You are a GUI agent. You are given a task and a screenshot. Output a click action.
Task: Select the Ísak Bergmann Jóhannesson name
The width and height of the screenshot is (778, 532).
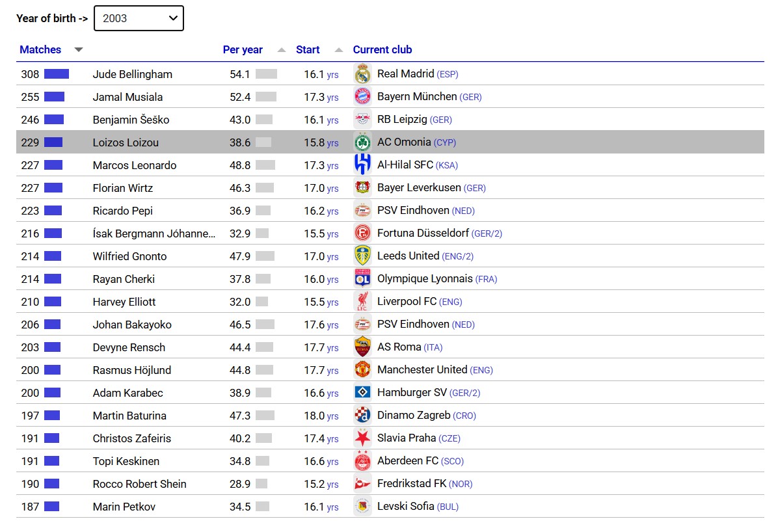(x=154, y=233)
